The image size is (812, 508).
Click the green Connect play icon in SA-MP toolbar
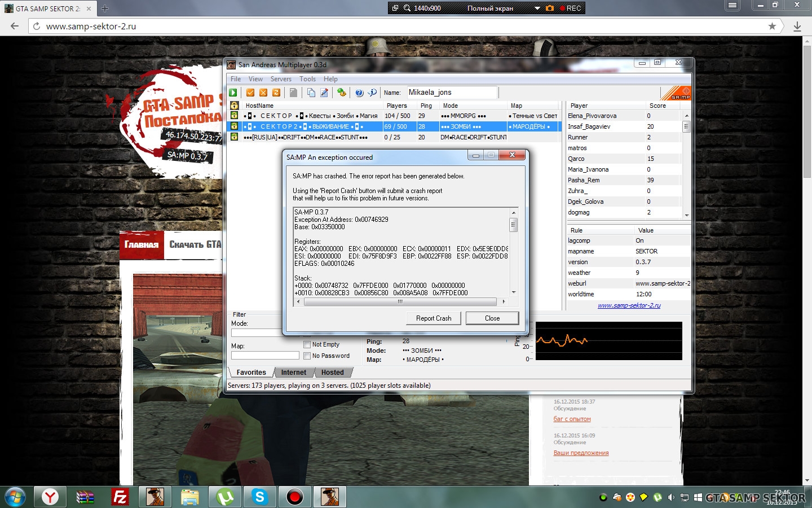[x=233, y=93]
